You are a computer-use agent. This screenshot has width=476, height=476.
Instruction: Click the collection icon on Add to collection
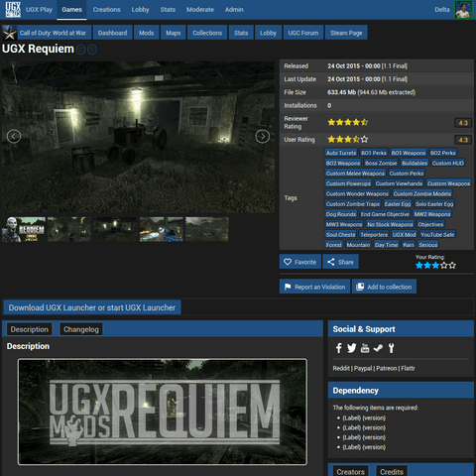[x=360, y=287]
